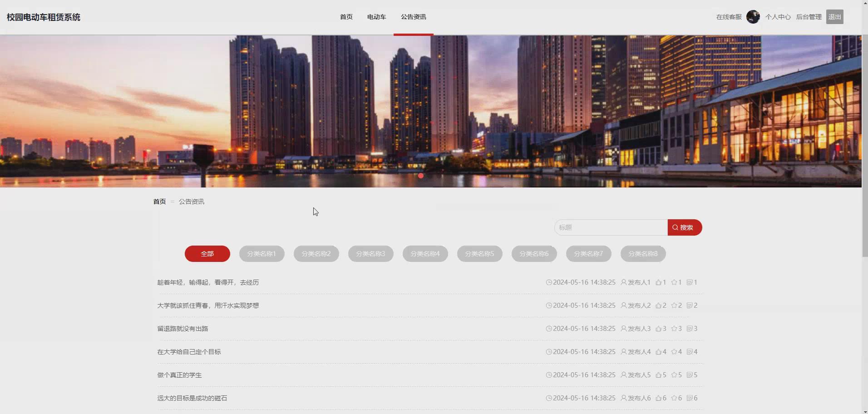Viewport: 868px width, 414px height.
Task: Click star icon in 发布人5 row
Action: coord(674,375)
